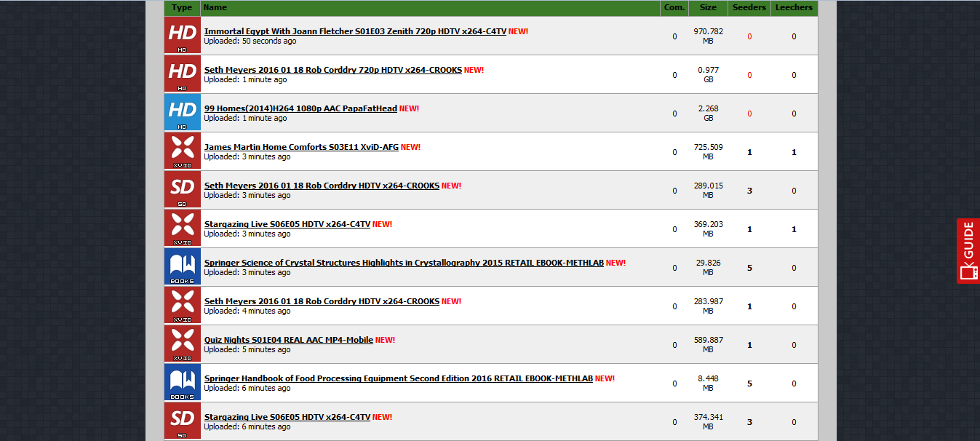Open Immortal Egypt With Joann Fletcher S01E03 link
The height and width of the screenshot is (441, 980).
tap(355, 31)
